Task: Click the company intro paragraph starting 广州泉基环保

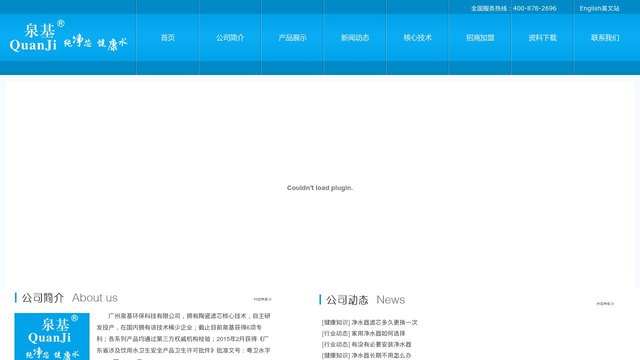Action: pyautogui.click(x=183, y=336)
